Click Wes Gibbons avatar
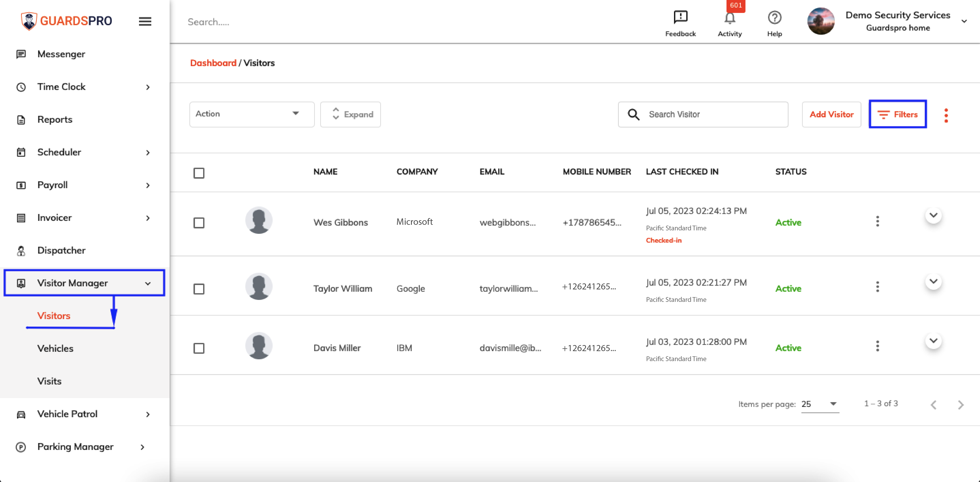 (259, 220)
